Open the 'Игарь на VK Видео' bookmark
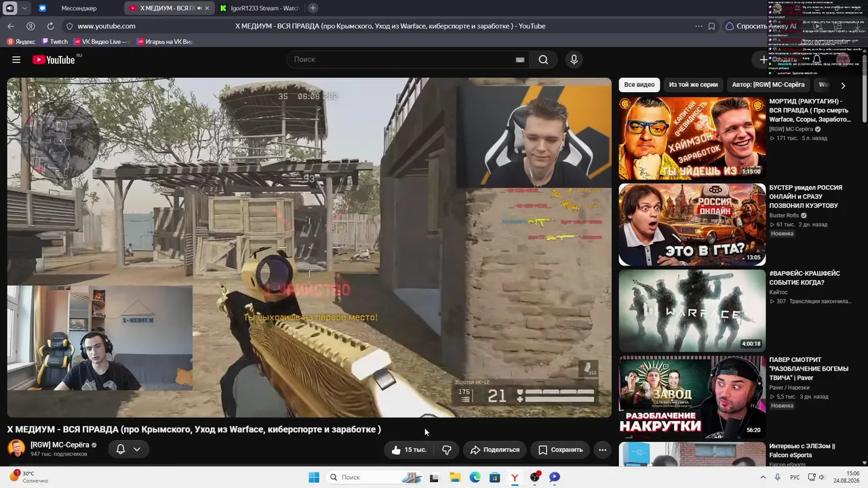 pos(165,42)
